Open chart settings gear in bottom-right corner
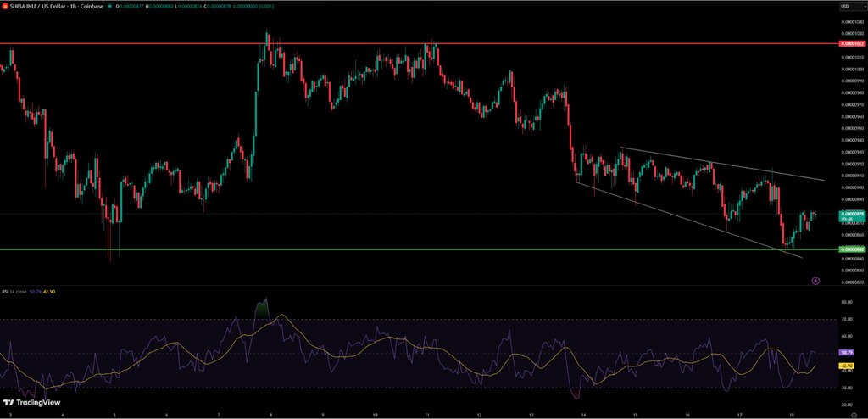Screen dimensions: 868x419 [853, 415]
